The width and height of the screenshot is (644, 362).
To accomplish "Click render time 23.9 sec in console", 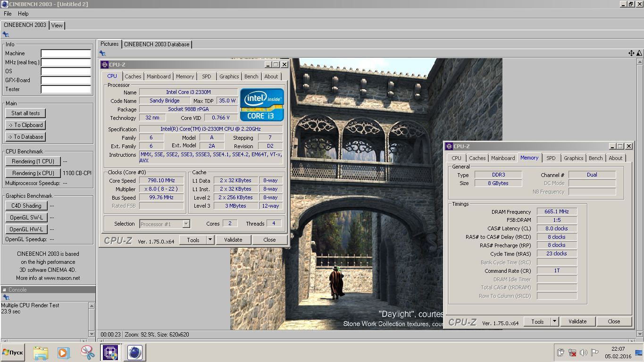I will [10, 311].
